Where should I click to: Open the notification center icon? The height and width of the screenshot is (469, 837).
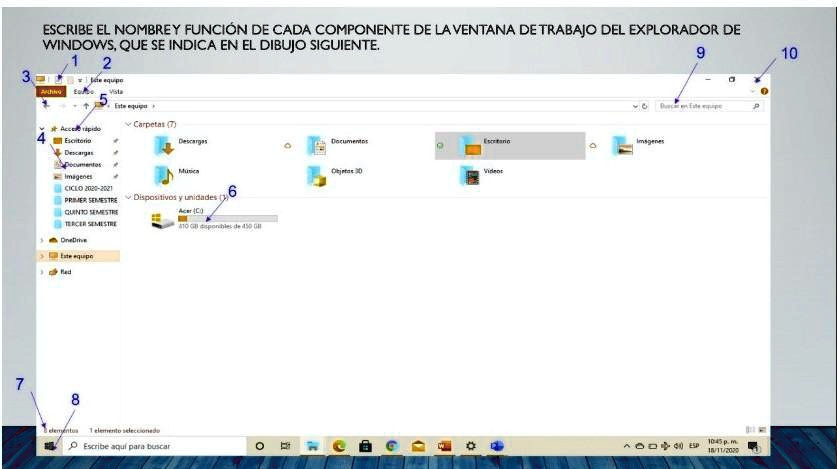pos(753,446)
